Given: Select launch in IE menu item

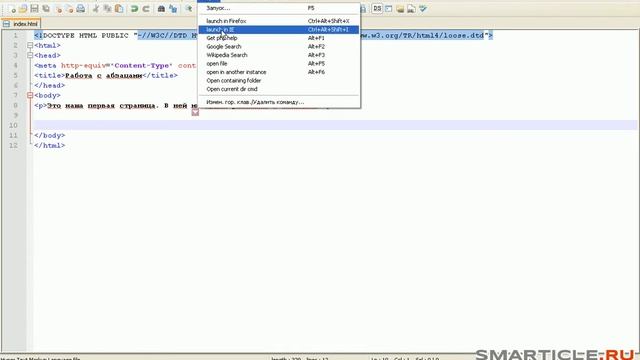Looking at the screenshot, I should [279, 29].
